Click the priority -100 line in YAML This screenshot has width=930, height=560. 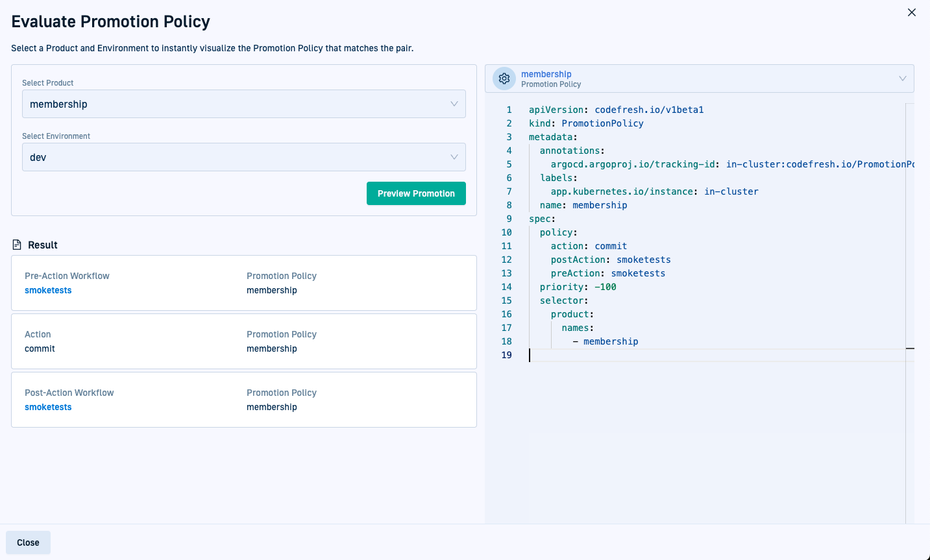click(x=578, y=287)
